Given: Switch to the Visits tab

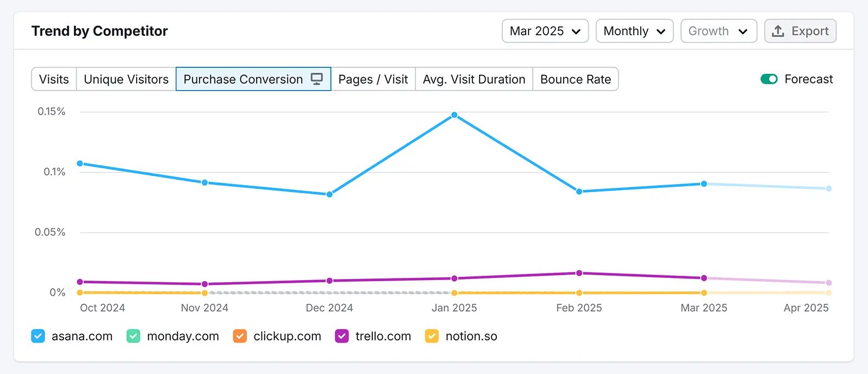Looking at the screenshot, I should [x=54, y=79].
